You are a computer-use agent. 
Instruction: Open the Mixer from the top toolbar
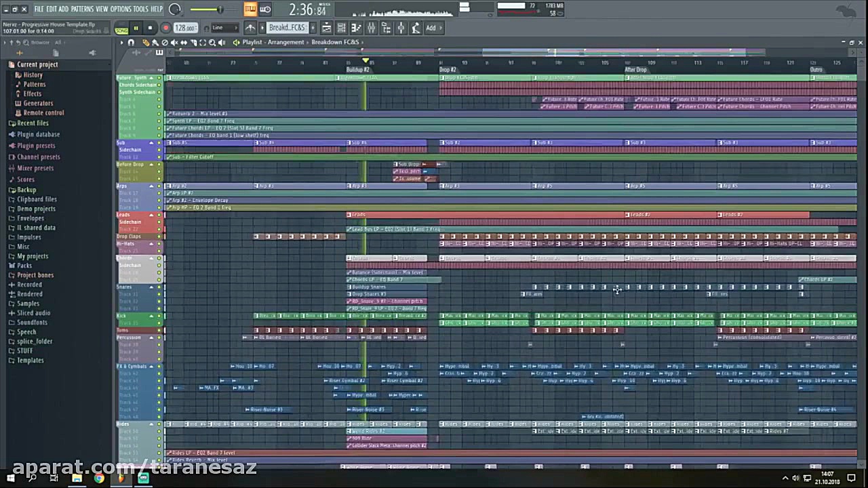click(x=371, y=28)
